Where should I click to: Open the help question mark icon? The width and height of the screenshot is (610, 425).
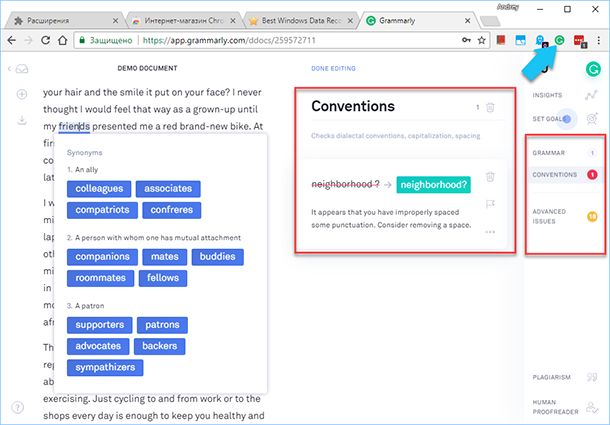coord(19,407)
